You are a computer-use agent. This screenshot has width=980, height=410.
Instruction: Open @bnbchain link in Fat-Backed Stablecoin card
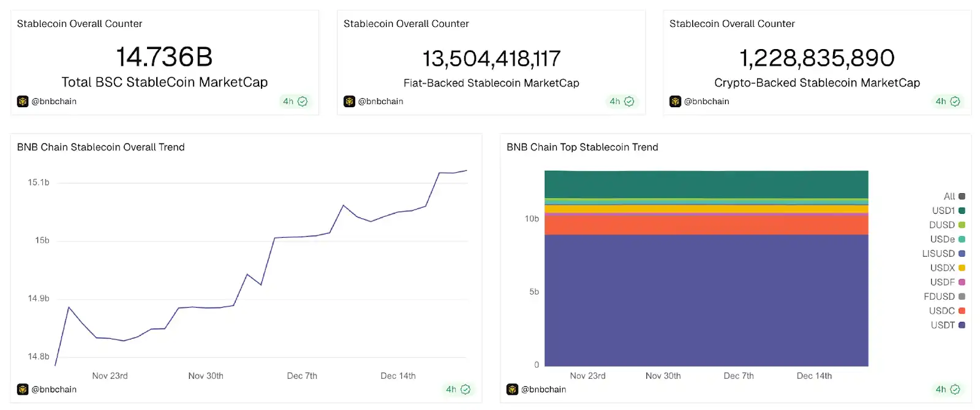click(380, 101)
